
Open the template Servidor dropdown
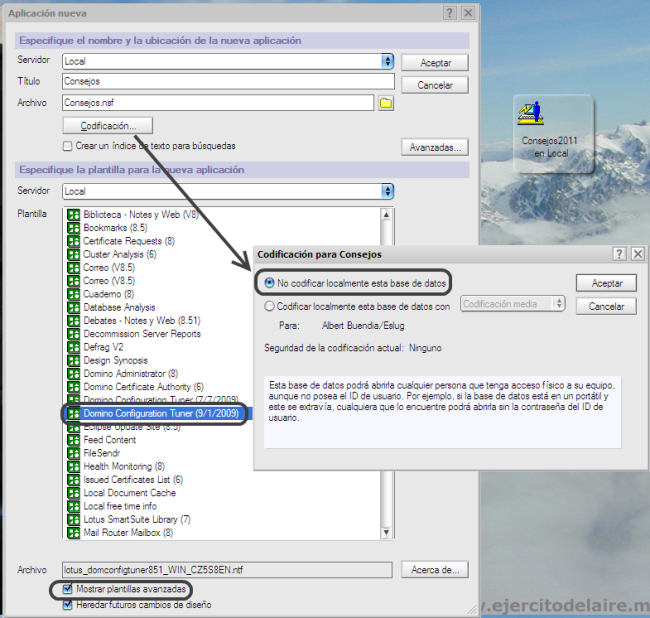(x=387, y=191)
